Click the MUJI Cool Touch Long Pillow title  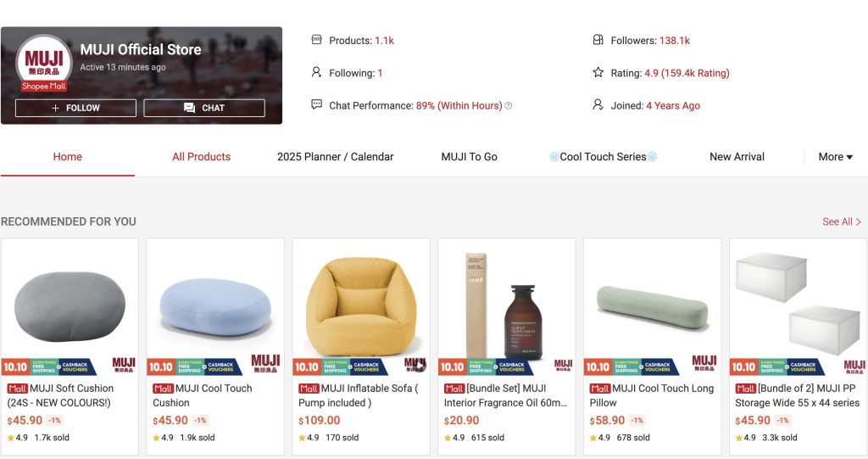pyautogui.click(x=651, y=395)
